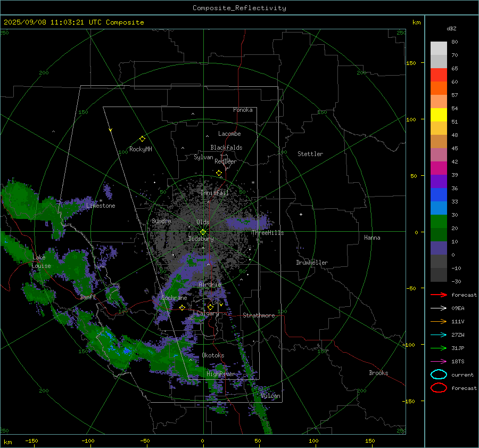Image resolution: width=479 pixels, height=448 pixels.
Task: Click the white asterisk marker above Limestone
Action: pyautogui.click(x=101, y=201)
